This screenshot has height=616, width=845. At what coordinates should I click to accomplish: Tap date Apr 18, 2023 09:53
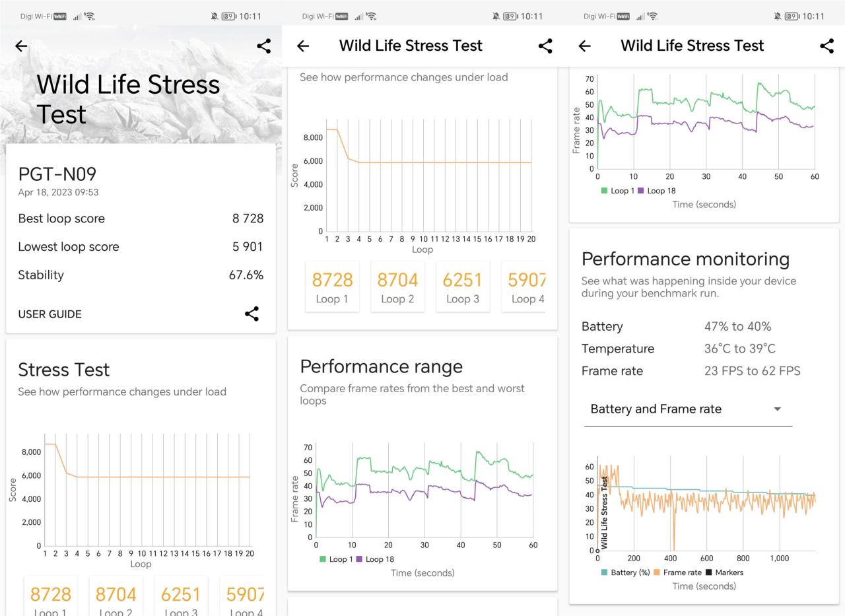click(x=59, y=192)
